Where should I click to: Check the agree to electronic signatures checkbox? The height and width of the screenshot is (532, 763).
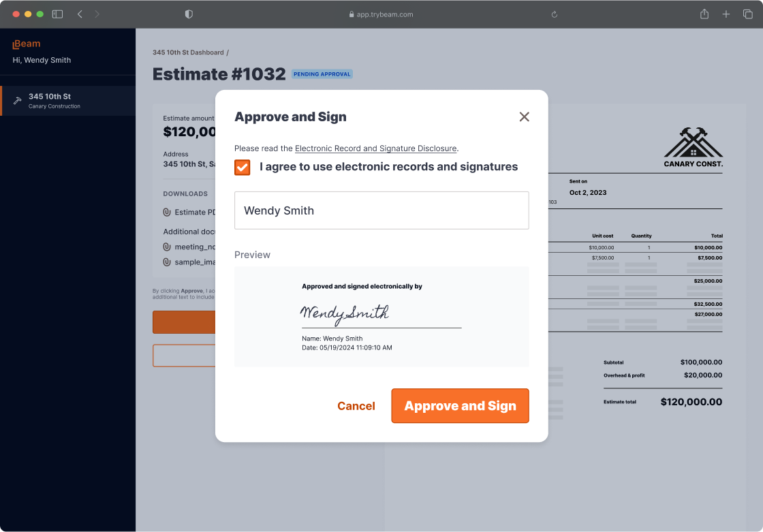click(242, 167)
